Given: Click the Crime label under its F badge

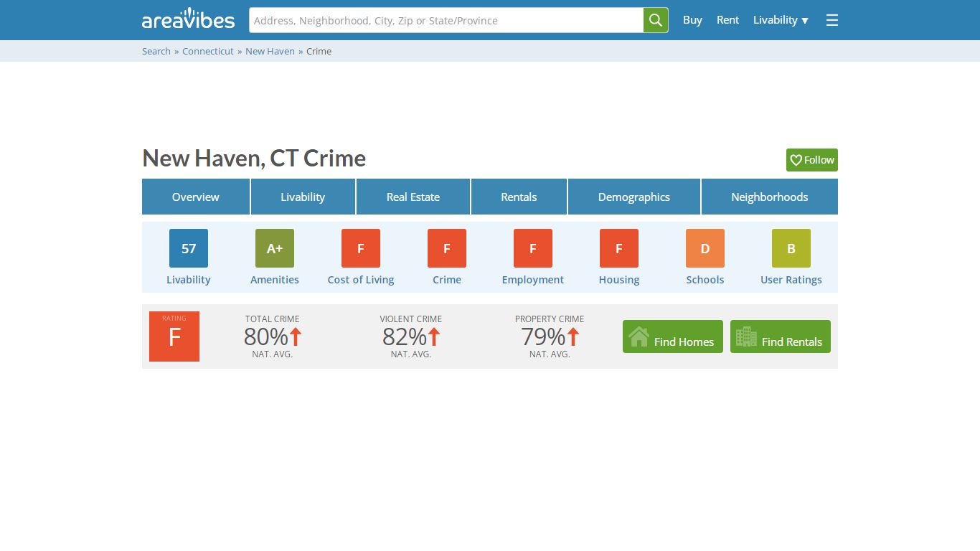Looking at the screenshot, I should click(447, 280).
